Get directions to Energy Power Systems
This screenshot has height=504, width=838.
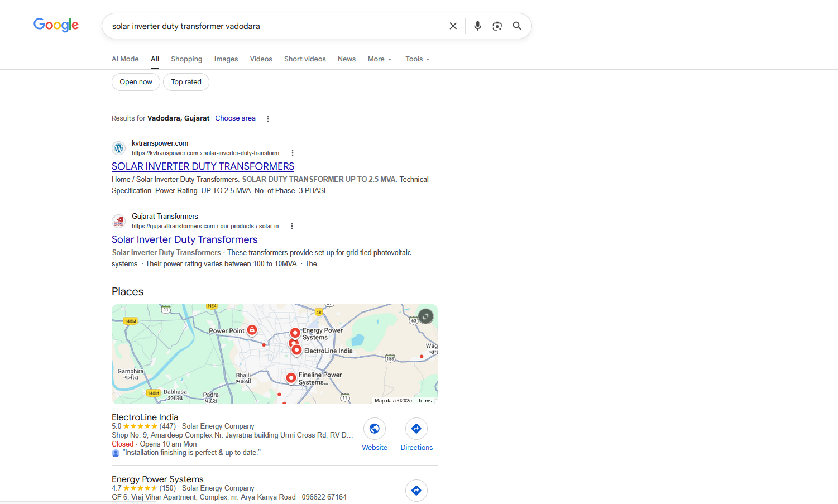tap(416, 490)
